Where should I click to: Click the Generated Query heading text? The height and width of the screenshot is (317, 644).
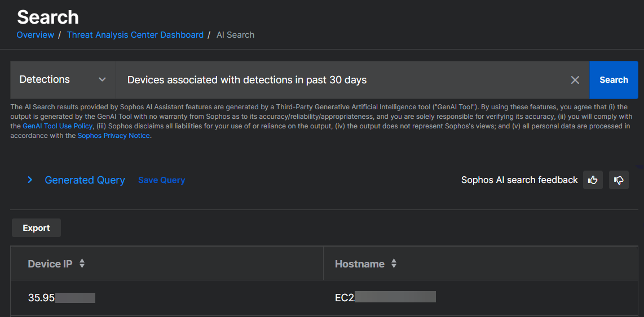pos(85,180)
